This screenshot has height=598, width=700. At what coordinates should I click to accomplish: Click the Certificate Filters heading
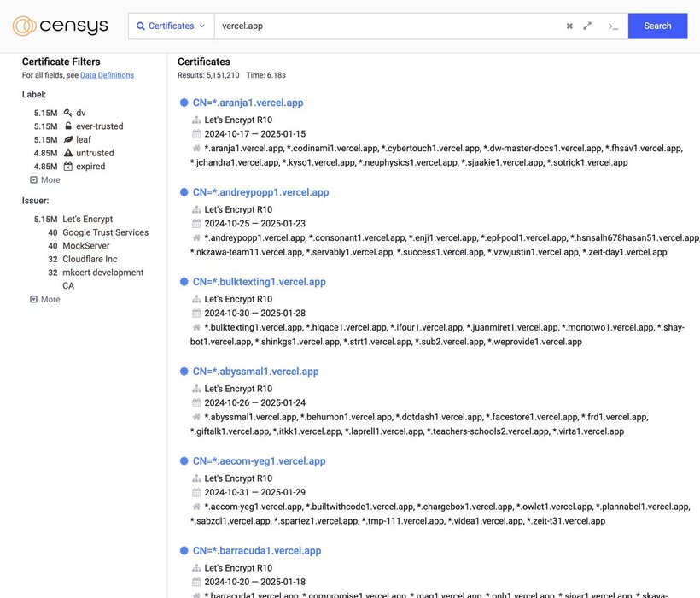coord(61,62)
